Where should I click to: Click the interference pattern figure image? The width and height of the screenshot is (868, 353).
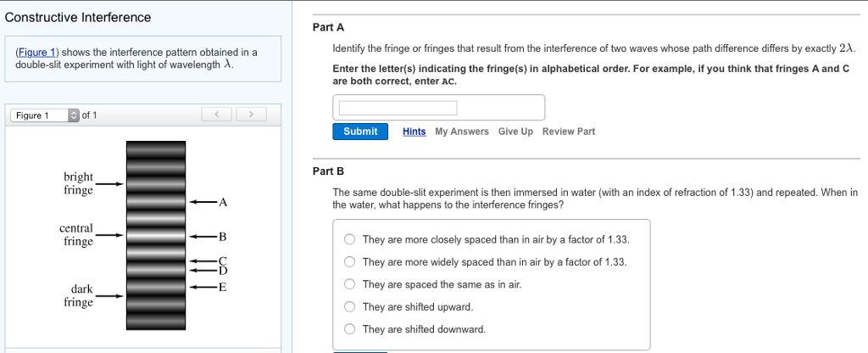(156, 235)
